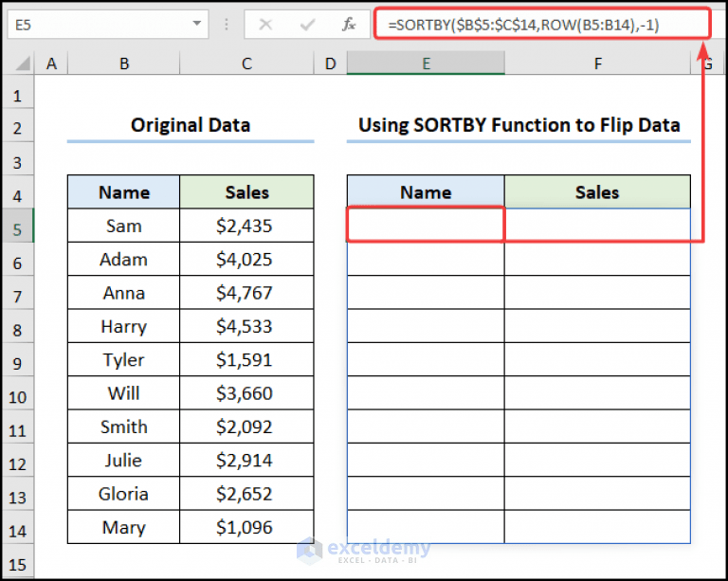Select column D header
This screenshot has width=728, height=581.
pyautogui.click(x=330, y=64)
